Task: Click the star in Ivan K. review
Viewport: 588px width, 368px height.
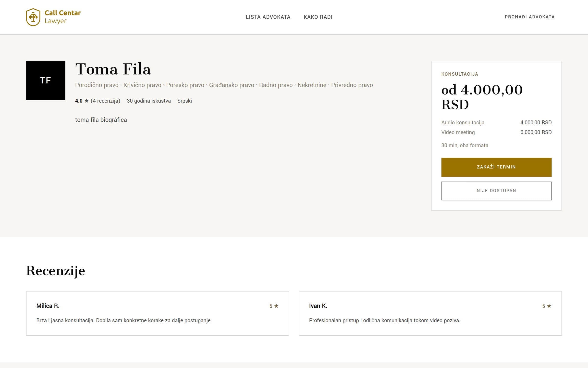Action: click(x=549, y=306)
